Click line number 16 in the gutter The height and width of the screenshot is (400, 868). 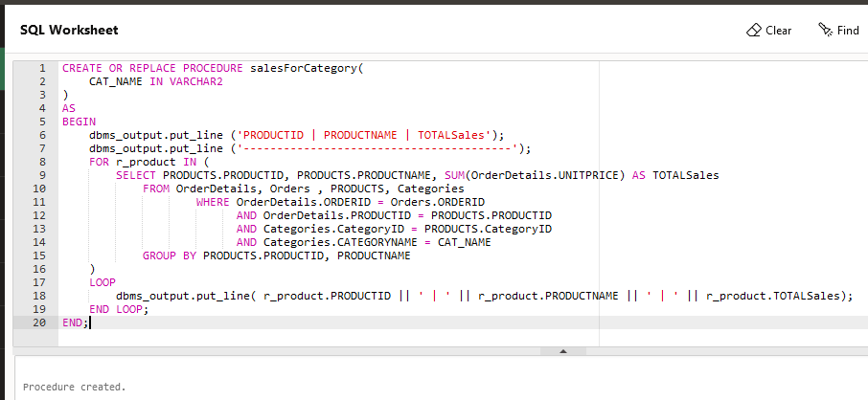pyautogui.click(x=39, y=270)
